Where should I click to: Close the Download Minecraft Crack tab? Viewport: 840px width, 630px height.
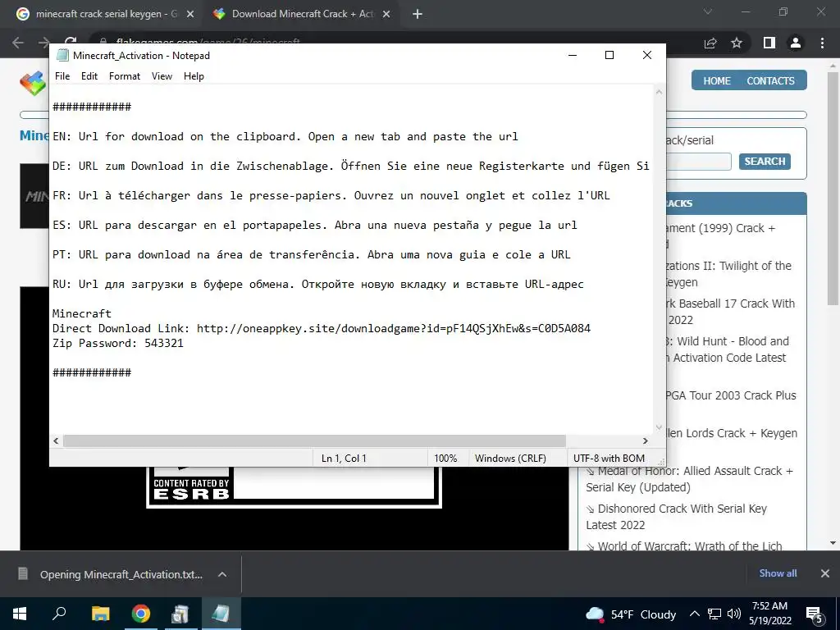pyautogui.click(x=386, y=15)
